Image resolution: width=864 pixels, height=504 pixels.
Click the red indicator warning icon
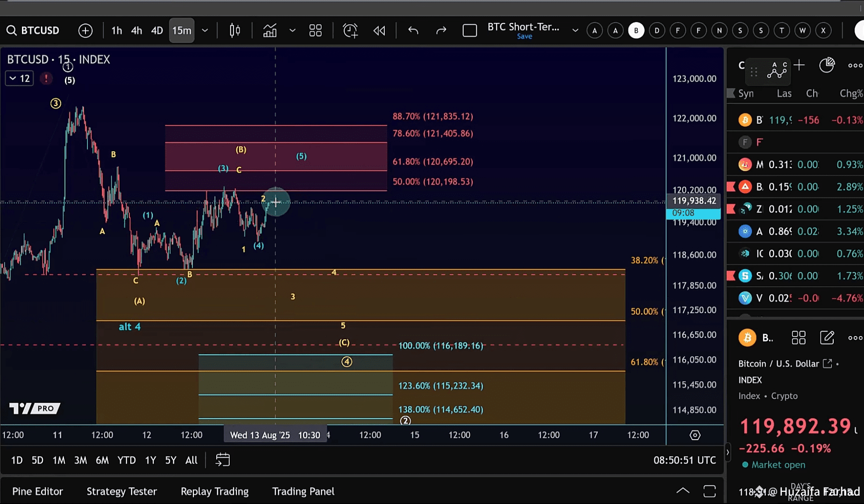[46, 78]
